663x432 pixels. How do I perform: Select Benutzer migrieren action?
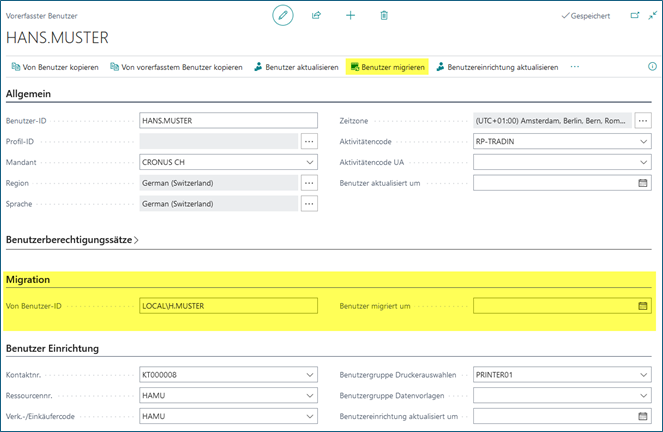click(387, 67)
